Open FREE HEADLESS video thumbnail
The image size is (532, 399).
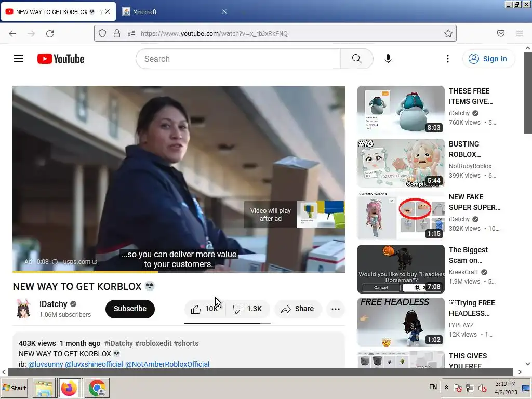tap(401, 322)
